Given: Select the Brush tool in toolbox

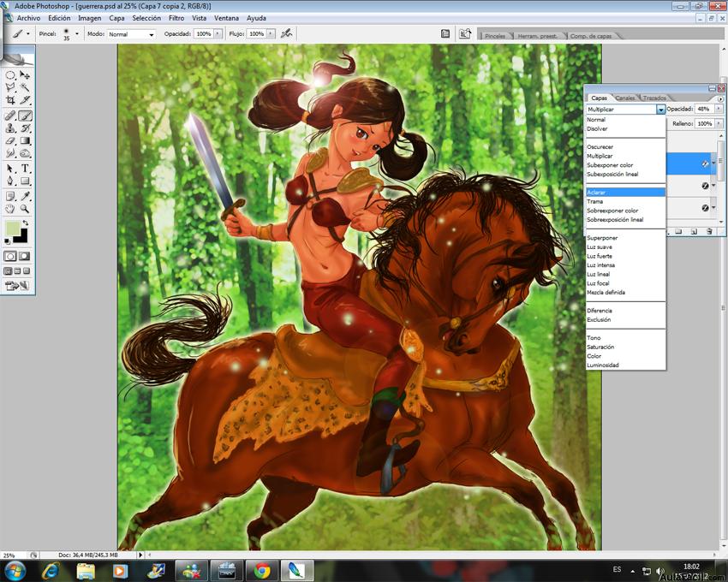Looking at the screenshot, I should click(25, 116).
